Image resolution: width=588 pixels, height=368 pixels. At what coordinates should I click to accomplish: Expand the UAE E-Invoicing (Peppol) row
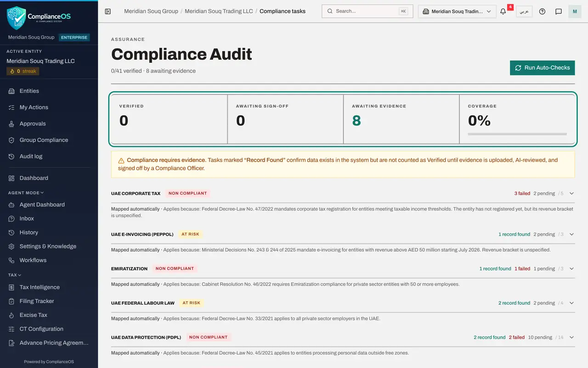[572, 235]
